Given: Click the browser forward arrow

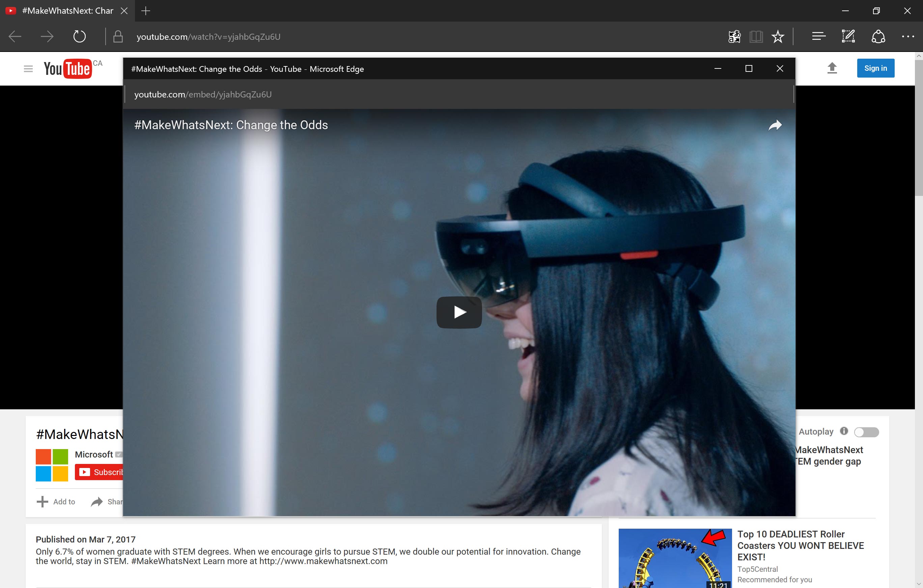Looking at the screenshot, I should [x=47, y=37].
